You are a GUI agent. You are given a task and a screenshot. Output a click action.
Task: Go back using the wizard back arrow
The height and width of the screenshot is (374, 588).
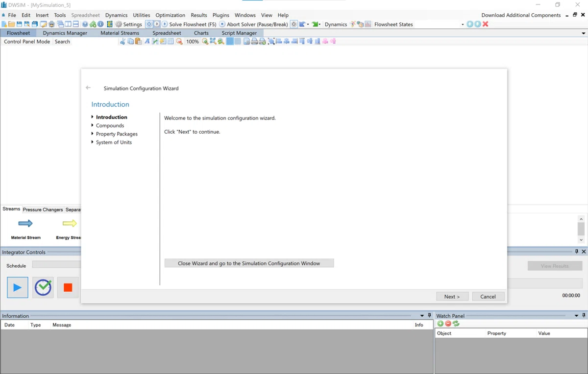click(88, 88)
